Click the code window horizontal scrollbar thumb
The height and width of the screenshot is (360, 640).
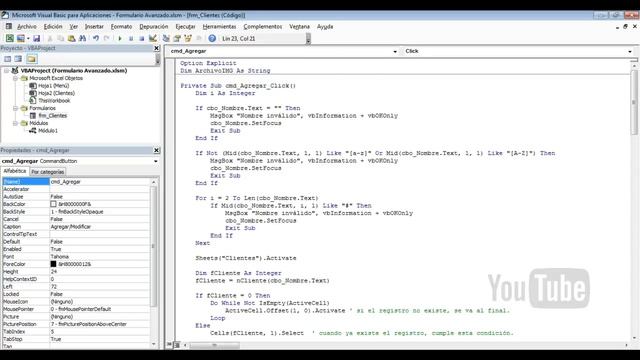tap(215, 345)
